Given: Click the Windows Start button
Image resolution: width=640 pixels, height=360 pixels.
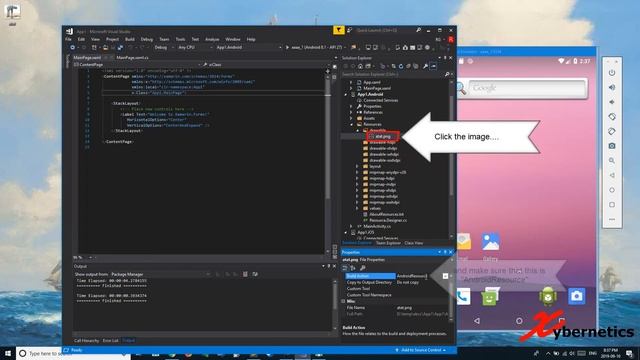Looking at the screenshot, I should click(x=8, y=353).
